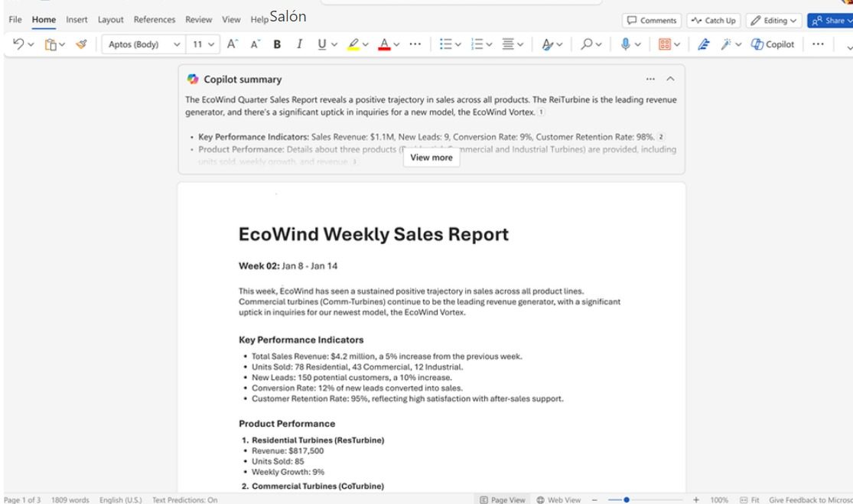
Task: Collapse the Copilot summary panel
Action: coord(671,80)
